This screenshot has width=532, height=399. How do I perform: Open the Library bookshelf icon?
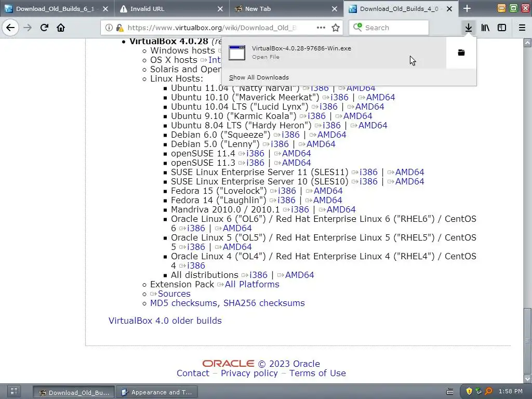[485, 28]
